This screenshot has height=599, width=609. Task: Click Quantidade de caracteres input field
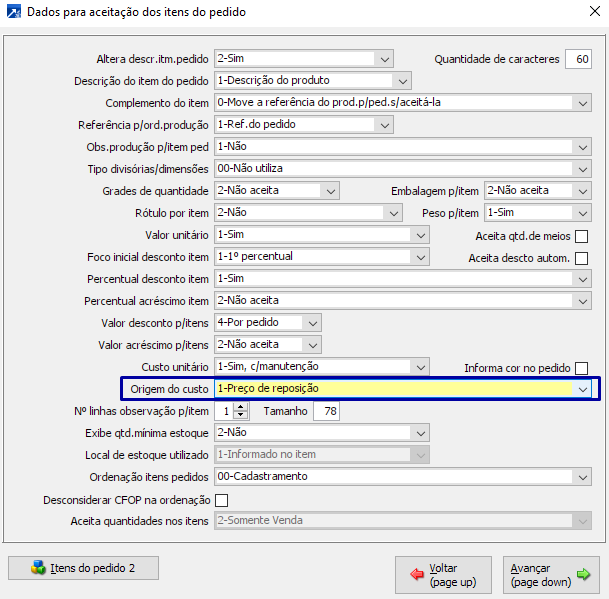[578, 59]
